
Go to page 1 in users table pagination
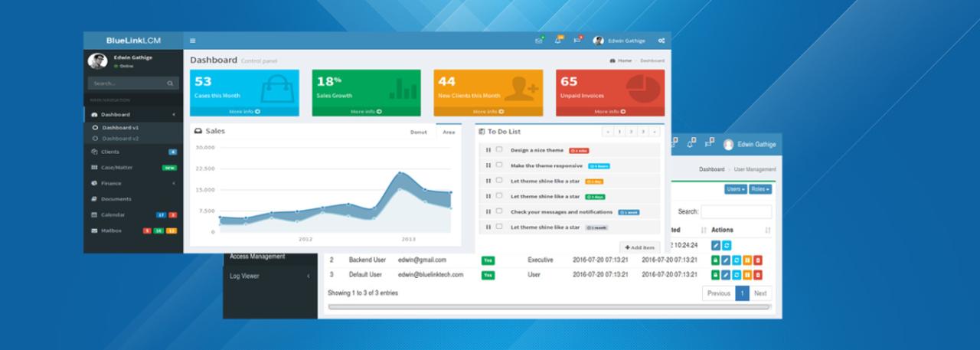click(742, 293)
